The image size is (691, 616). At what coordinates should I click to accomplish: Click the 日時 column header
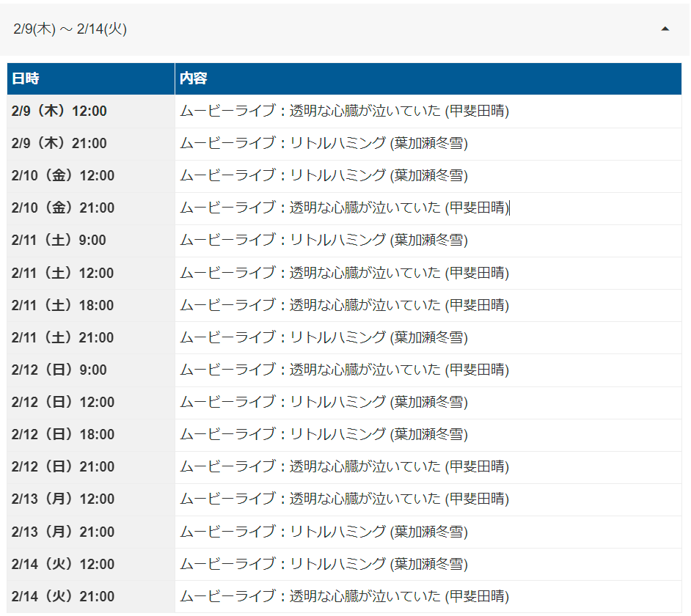[x=91, y=79]
